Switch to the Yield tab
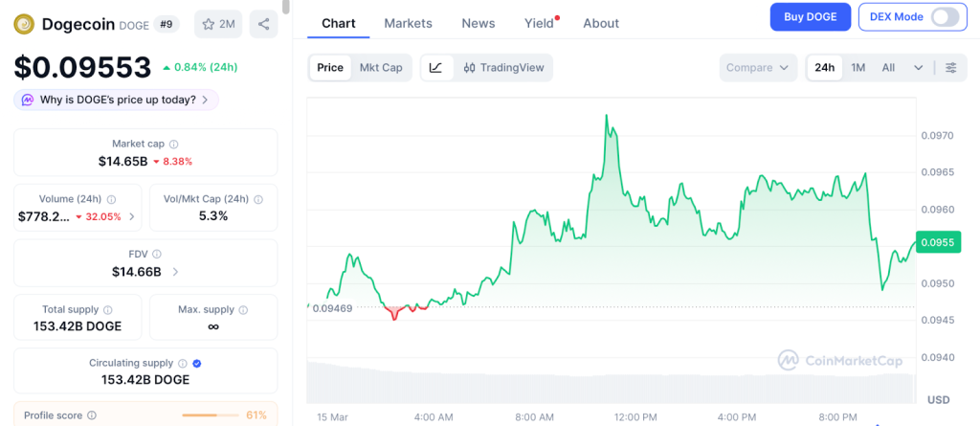980x426 pixels. click(539, 23)
